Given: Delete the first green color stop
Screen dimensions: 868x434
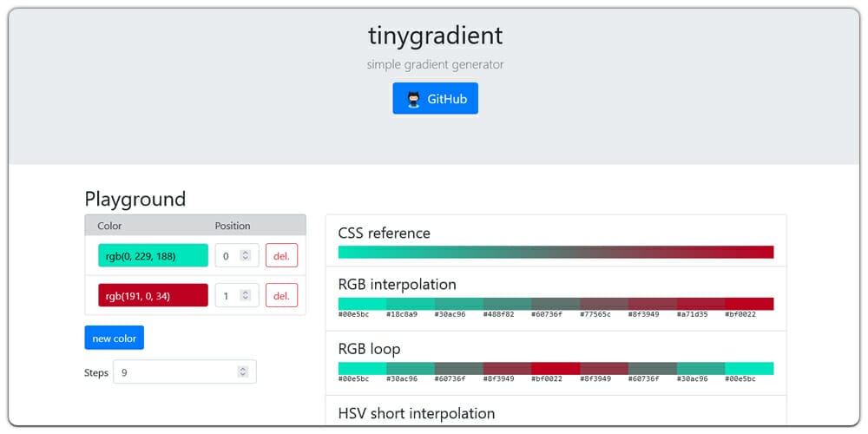Looking at the screenshot, I should click(x=281, y=255).
